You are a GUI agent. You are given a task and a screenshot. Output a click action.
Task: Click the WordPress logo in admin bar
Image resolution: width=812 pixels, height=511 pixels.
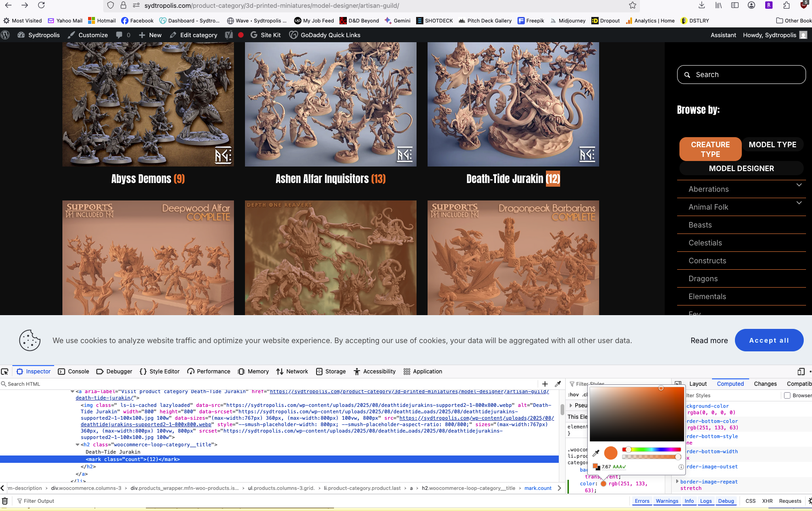(x=6, y=35)
